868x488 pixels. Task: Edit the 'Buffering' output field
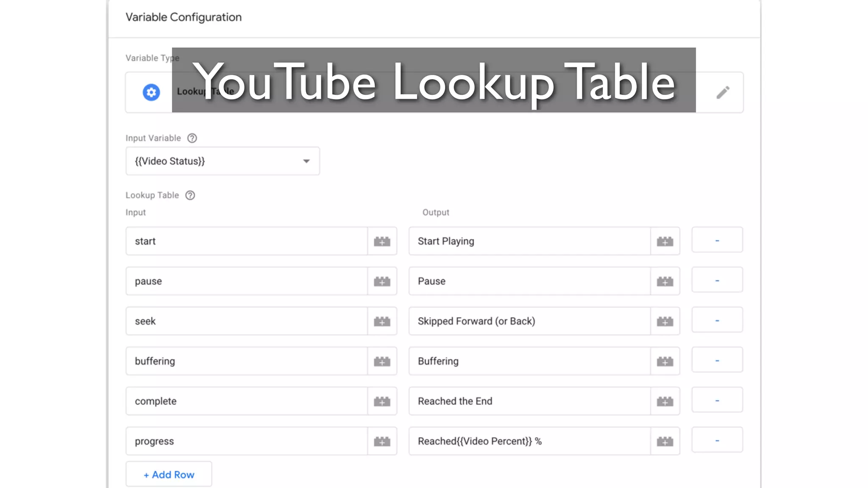(x=530, y=361)
